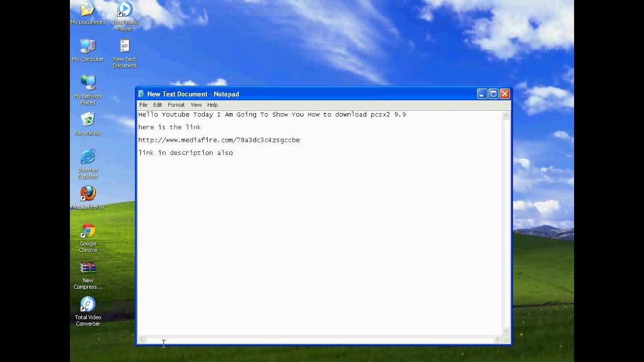Click 'link in description also' line
Screen dimensions: 644x362
(186, 153)
